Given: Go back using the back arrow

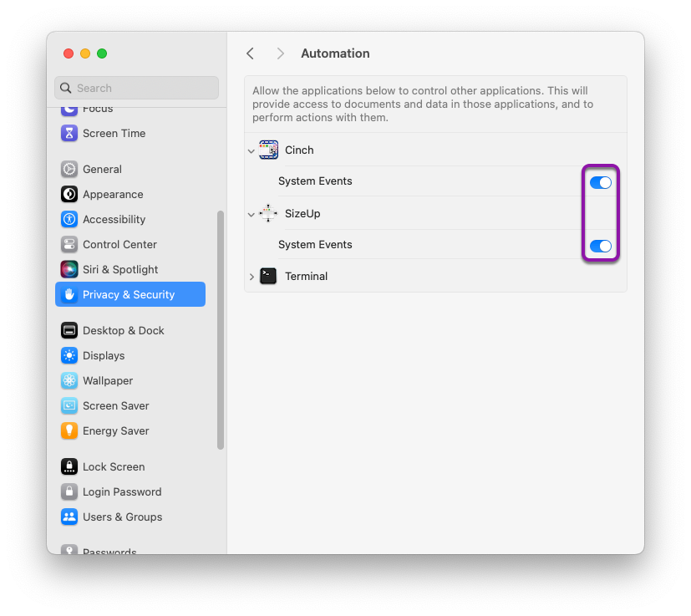Looking at the screenshot, I should (x=250, y=53).
